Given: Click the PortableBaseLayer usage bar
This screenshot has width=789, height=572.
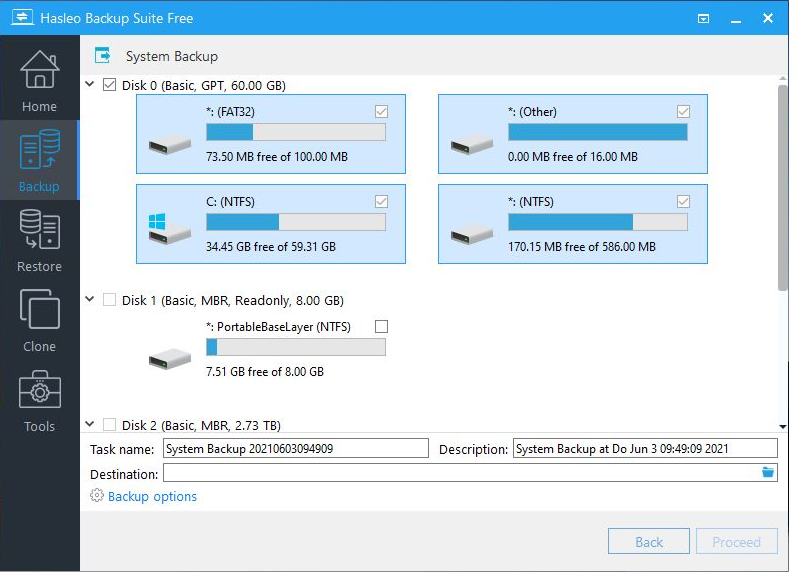Looking at the screenshot, I should coord(296,347).
